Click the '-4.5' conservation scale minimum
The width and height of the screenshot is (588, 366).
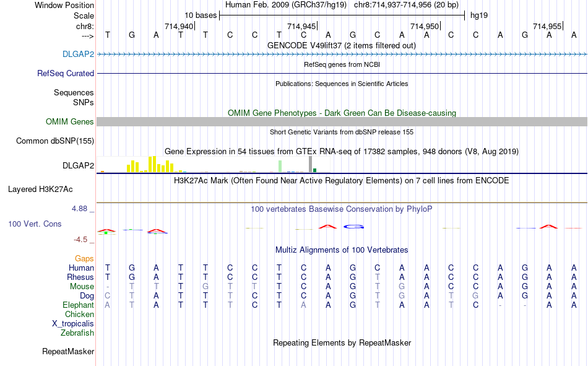[x=80, y=240]
